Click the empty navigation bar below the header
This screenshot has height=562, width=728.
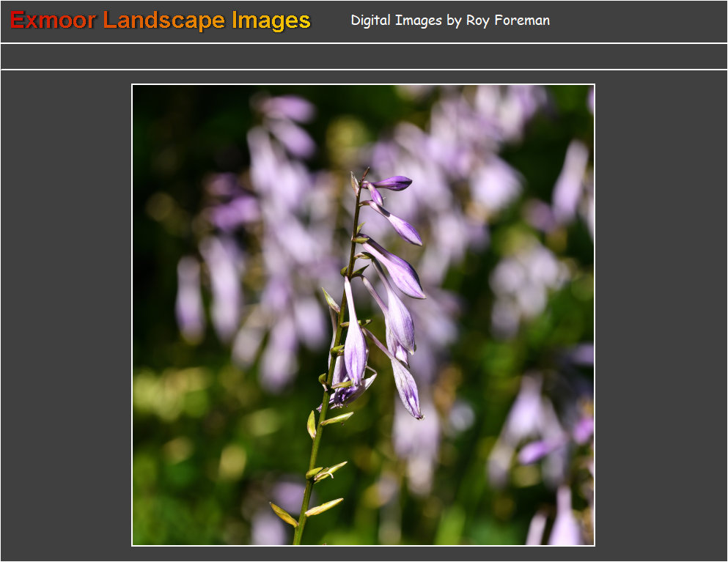(364, 56)
